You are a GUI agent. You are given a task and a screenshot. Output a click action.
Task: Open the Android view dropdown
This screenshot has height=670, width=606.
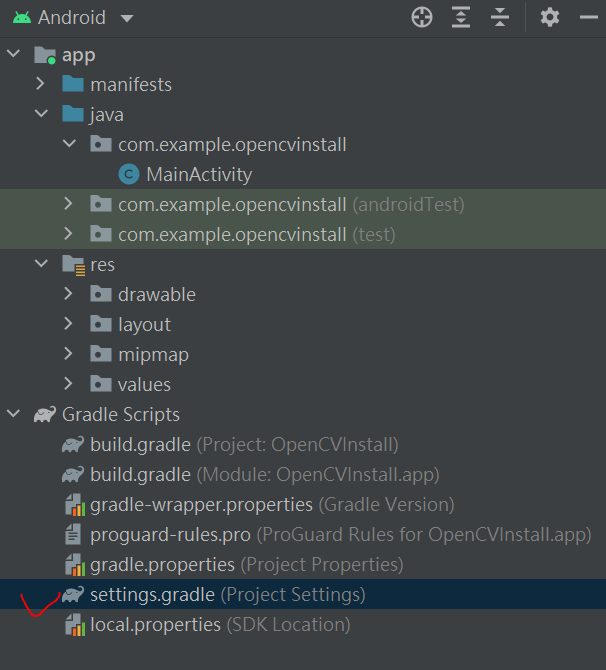pyautogui.click(x=127, y=18)
